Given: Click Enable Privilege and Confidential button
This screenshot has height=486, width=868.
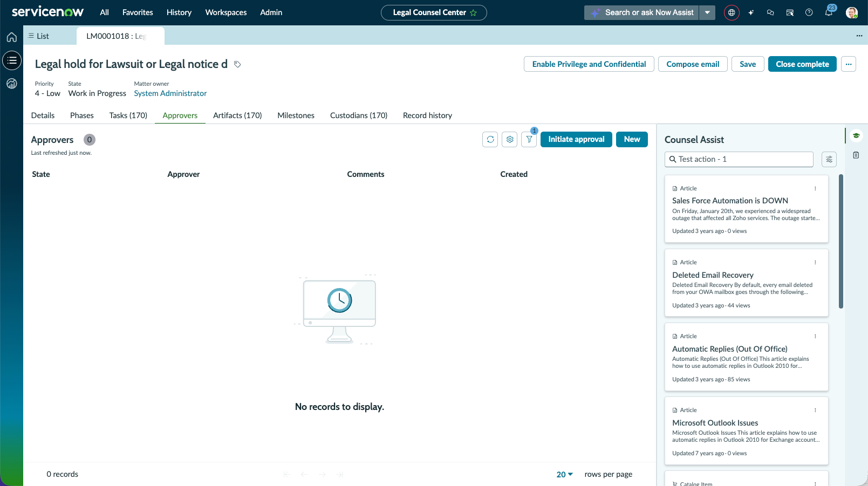Looking at the screenshot, I should click(x=589, y=64).
